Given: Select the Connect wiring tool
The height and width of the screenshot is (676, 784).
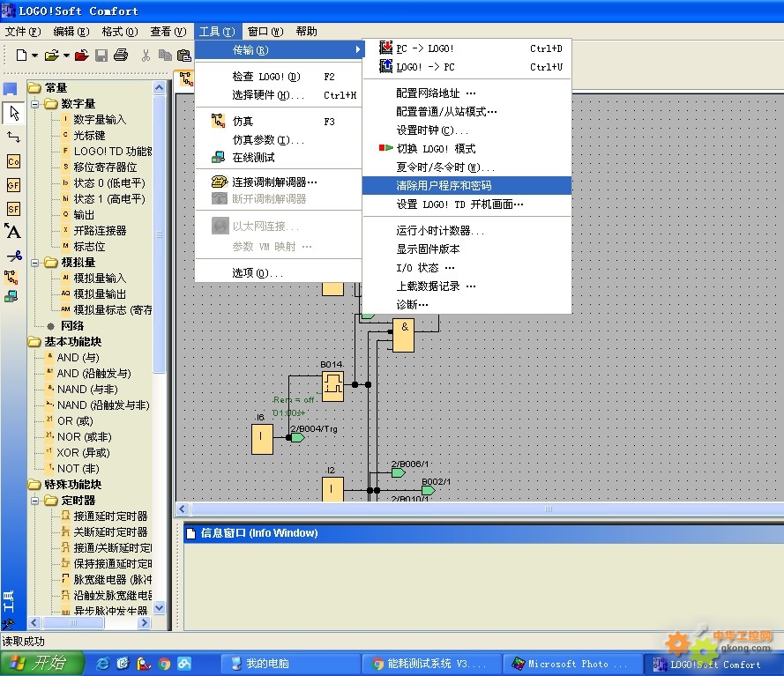Looking at the screenshot, I should (13, 137).
